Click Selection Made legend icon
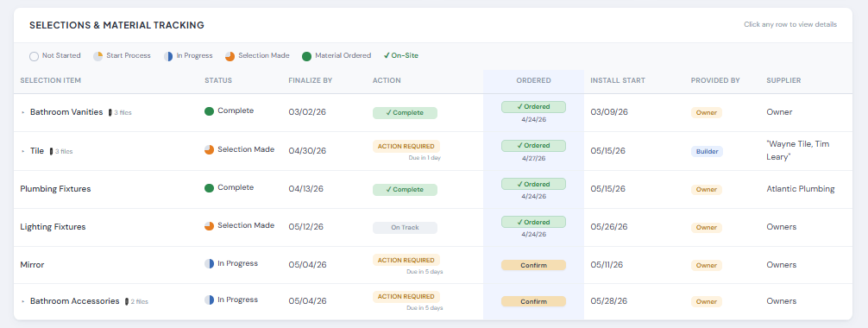868x328 pixels. 230,56
